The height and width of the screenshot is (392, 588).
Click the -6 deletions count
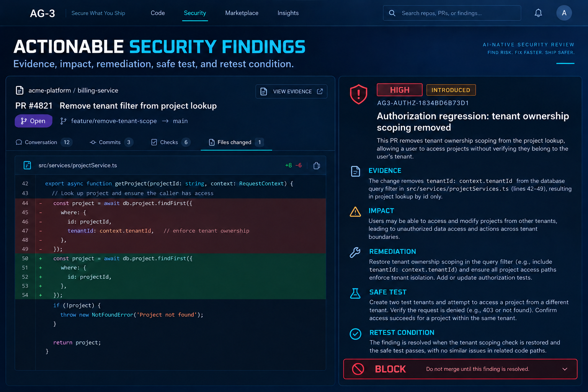299,165
